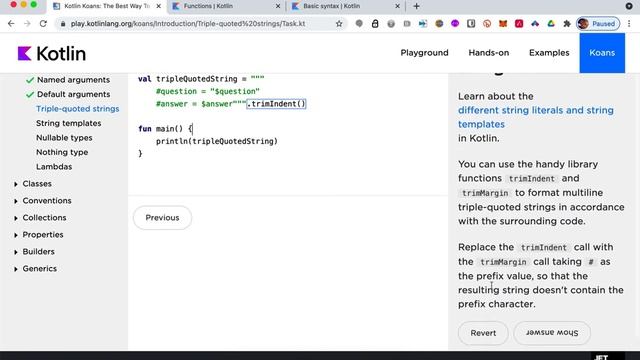The height and width of the screenshot is (360, 640).
Task: Bookmark page with star icon
Action: tap(339, 24)
